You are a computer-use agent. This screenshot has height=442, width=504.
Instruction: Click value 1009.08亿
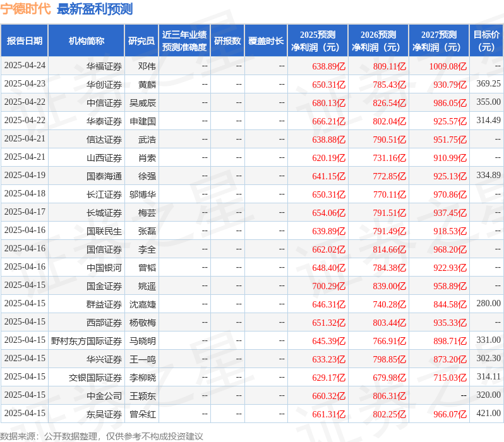tap(448, 66)
